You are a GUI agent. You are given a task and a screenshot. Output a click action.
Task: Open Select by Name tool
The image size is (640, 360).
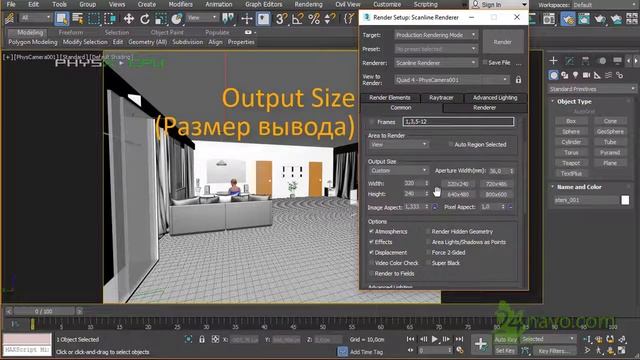(x=78, y=18)
